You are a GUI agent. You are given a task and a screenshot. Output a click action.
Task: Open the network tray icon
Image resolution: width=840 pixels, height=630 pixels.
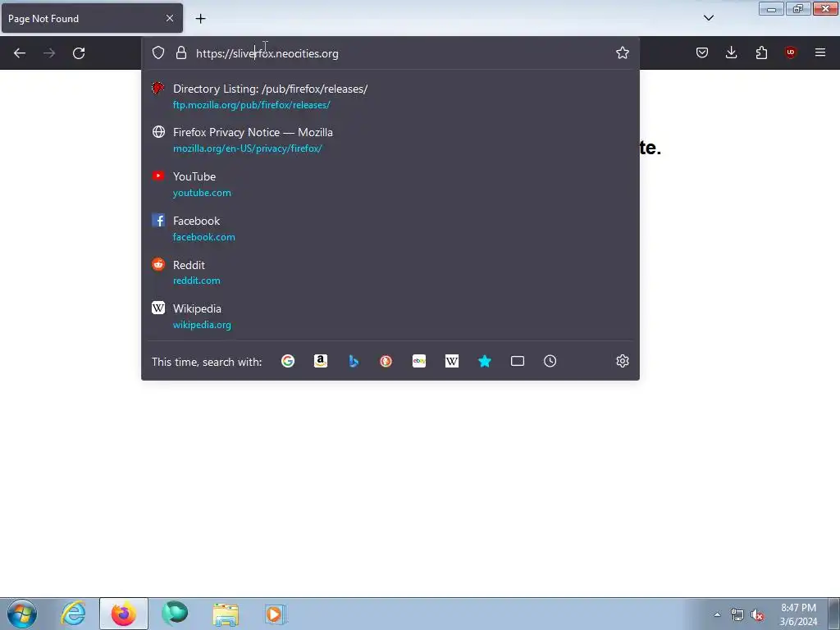737,615
